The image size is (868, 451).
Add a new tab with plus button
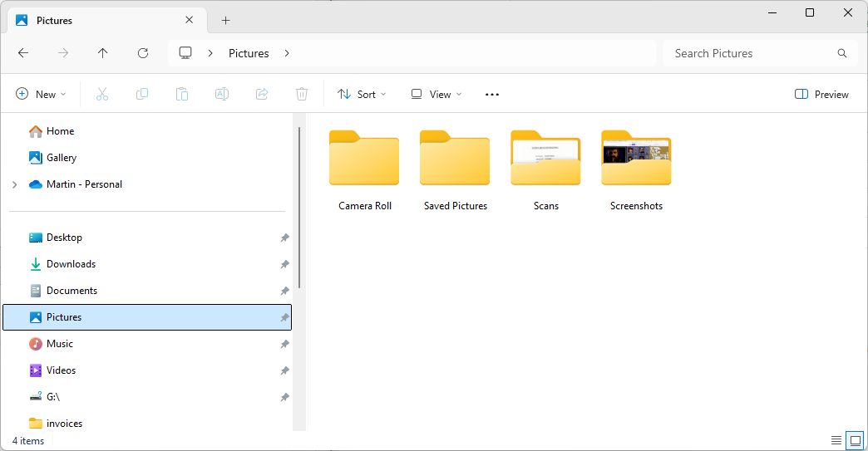point(226,21)
